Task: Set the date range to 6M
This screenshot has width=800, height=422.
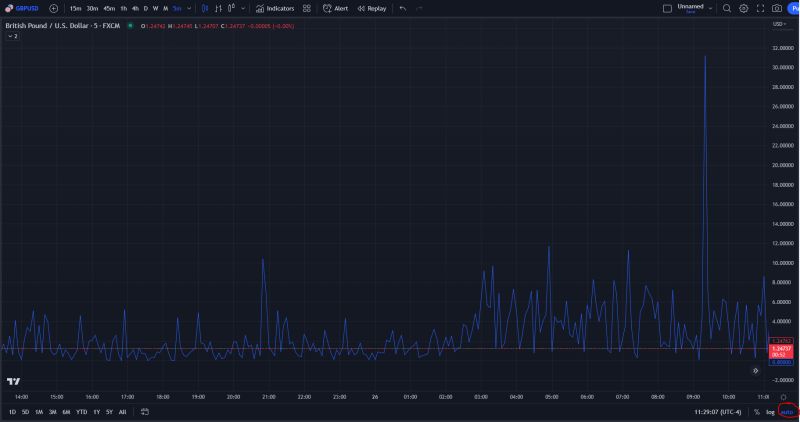Action: [x=66, y=412]
